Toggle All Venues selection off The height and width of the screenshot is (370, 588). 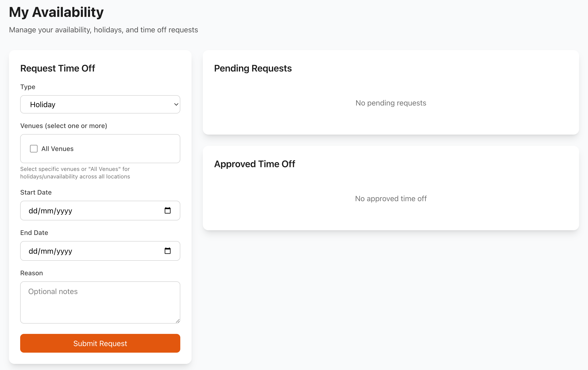(x=34, y=148)
